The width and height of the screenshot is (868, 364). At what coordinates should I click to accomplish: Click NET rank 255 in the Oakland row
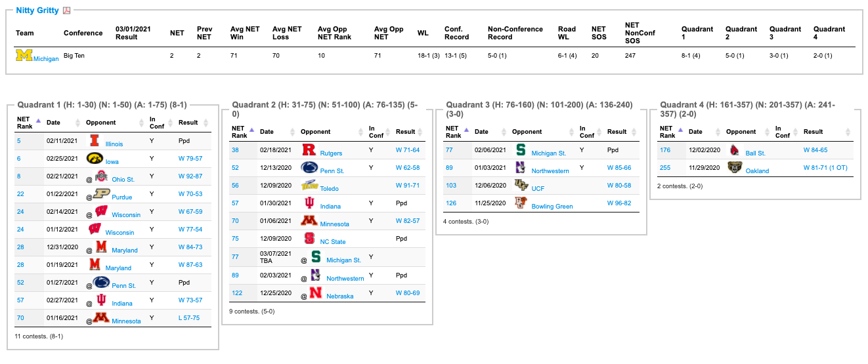[x=665, y=167]
